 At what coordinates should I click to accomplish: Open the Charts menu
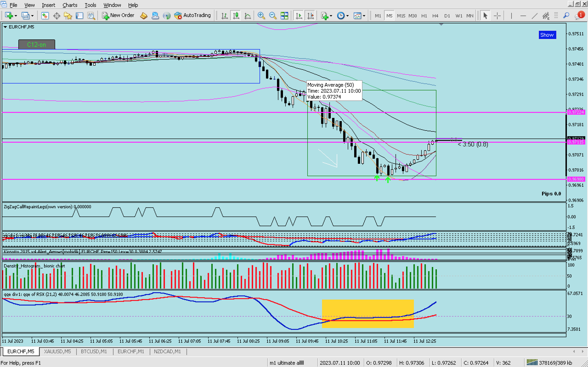pos(70,5)
